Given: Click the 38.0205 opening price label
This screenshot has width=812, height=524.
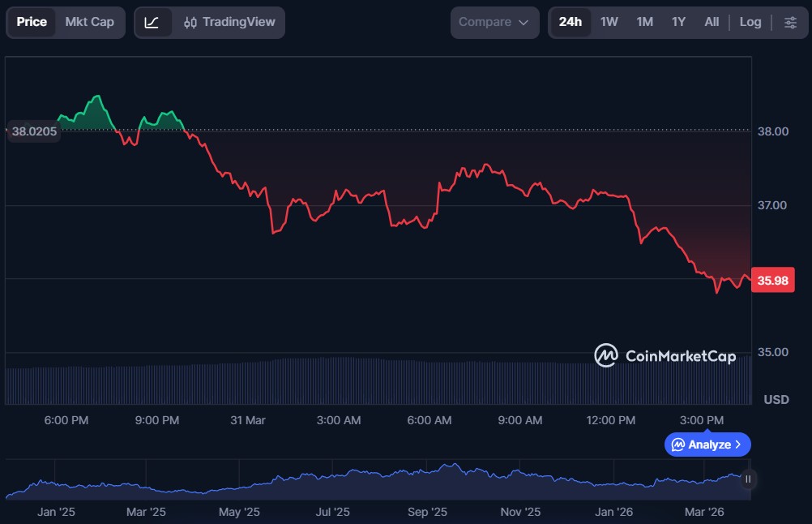Looking at the screenshot, I should click(x=34, y=131).
